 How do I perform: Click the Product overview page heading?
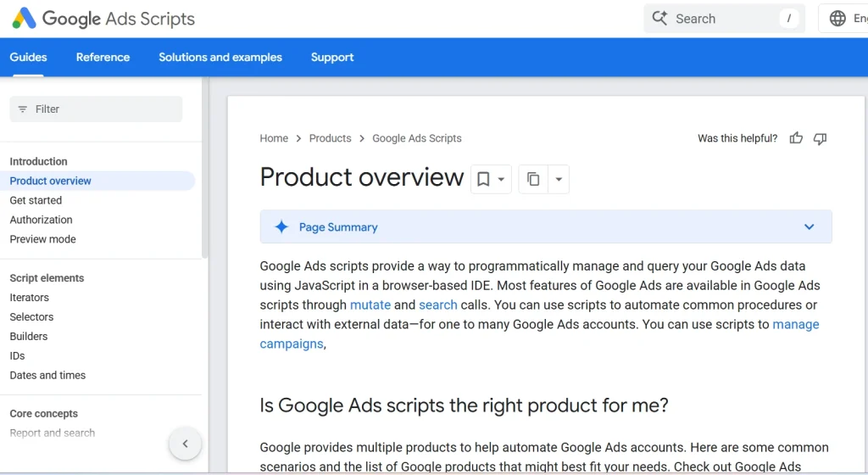(x=362, y=177)
